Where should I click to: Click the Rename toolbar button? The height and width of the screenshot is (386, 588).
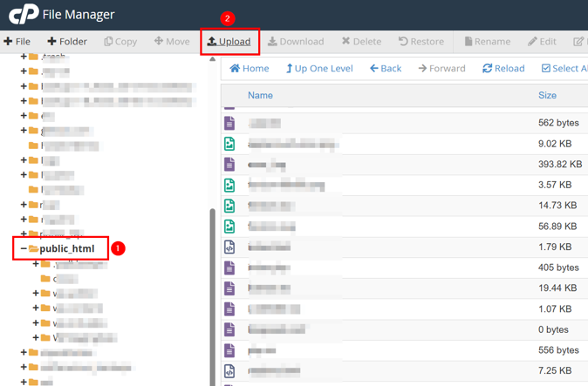click(487, 42)
